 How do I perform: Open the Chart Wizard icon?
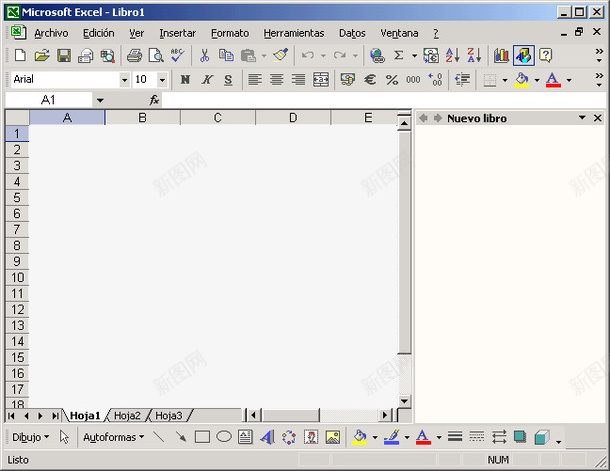coord(501,56)
